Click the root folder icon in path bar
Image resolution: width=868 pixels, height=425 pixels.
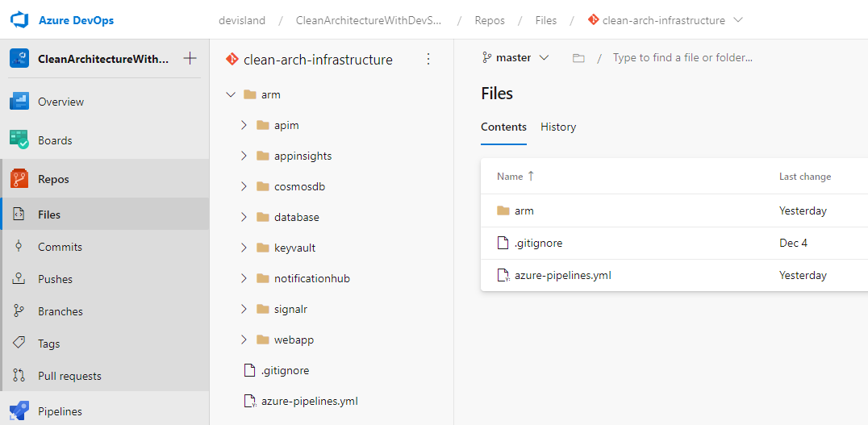point(578,58)
